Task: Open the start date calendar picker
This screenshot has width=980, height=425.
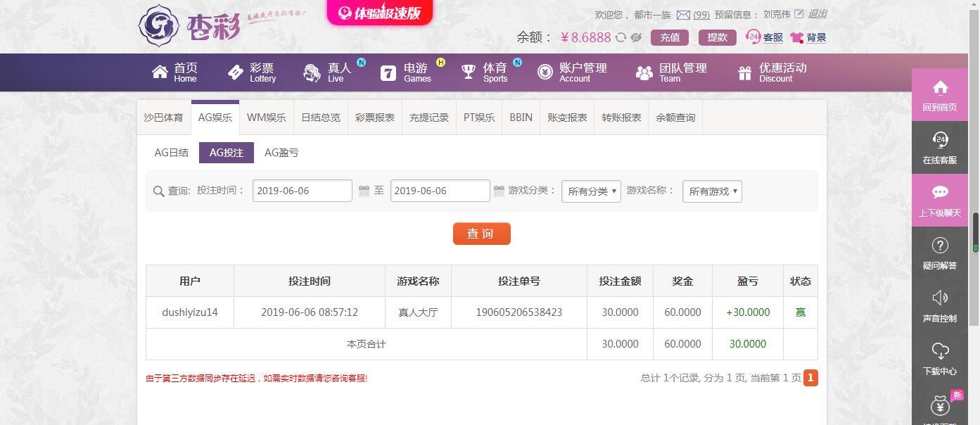Action: coord(364,191)
